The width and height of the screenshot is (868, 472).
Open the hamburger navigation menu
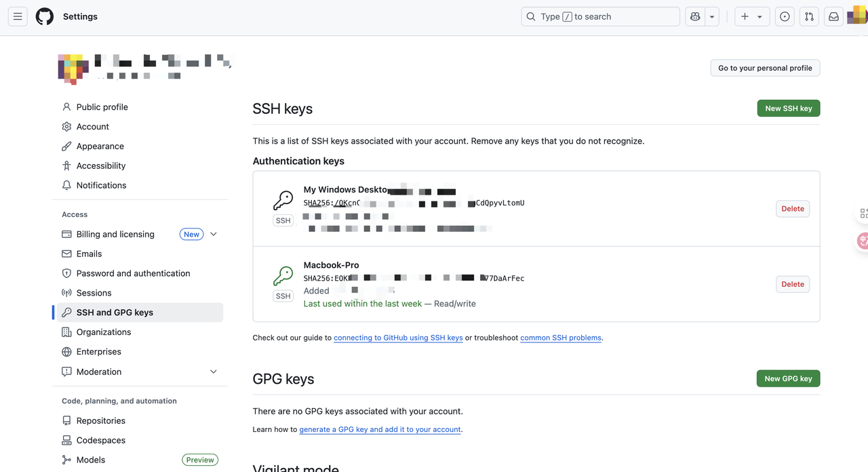click(x=18, y=16)
